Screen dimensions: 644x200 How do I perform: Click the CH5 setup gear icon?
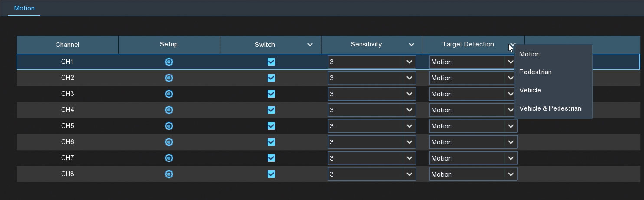pos(169,126)
